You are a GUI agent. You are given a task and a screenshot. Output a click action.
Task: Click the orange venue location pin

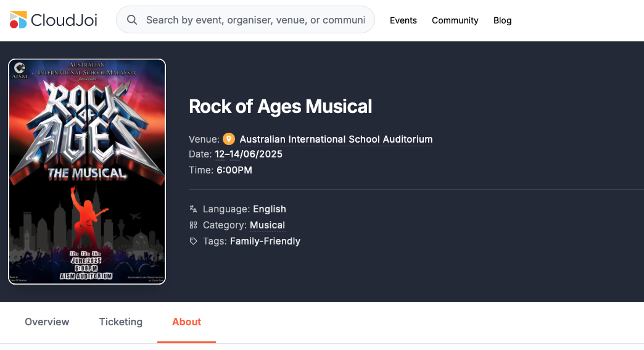(x=229, y=139)
